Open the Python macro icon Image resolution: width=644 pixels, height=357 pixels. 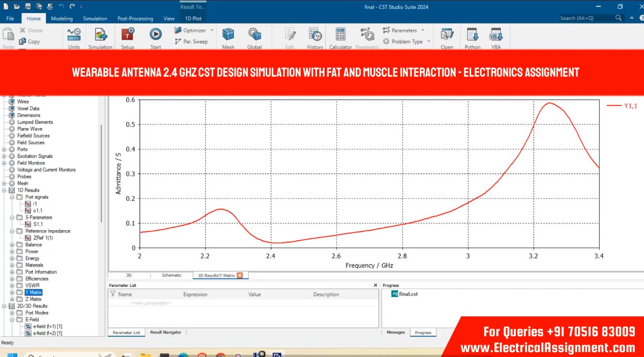coord(473,34)
